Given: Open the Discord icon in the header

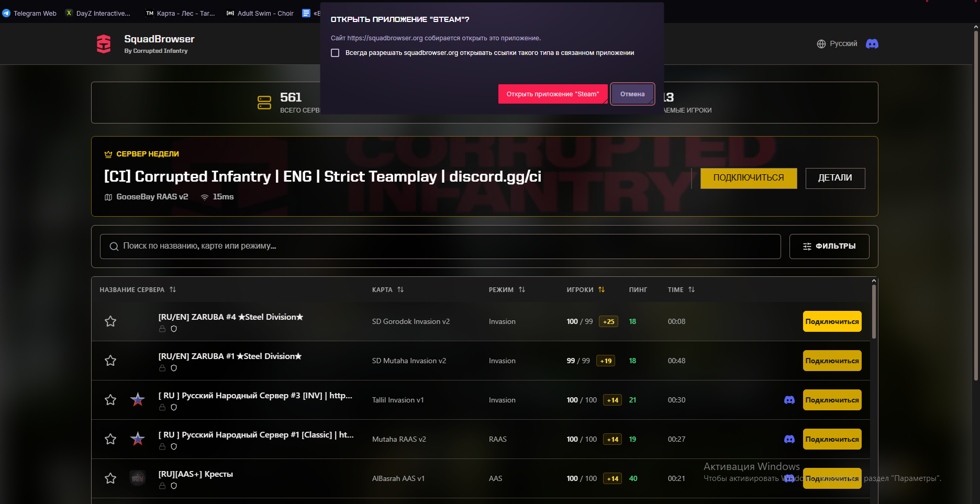Looking at the screenshot, I should click(872, 44).
